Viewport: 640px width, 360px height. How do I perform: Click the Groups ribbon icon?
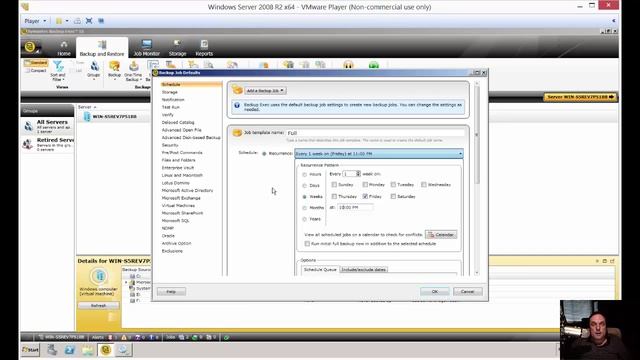tap(94, 69)
